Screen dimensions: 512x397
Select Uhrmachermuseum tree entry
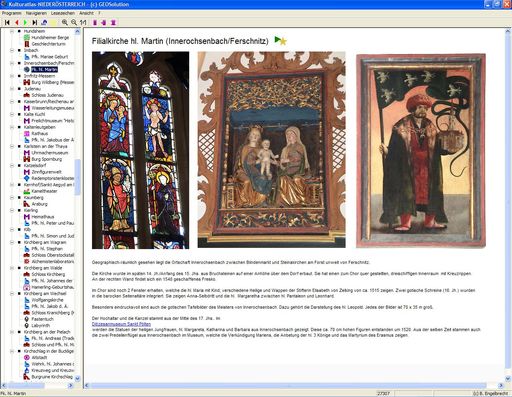coord(50,153)
